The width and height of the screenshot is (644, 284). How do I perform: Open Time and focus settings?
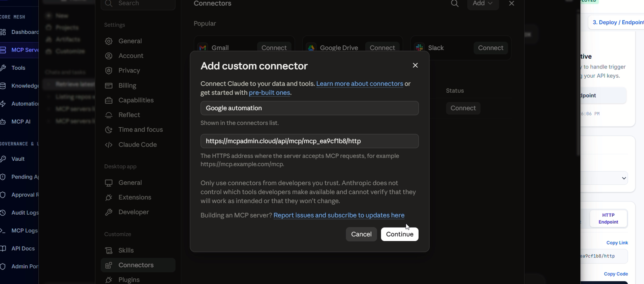pyautogui.click(x=138, y=129)
